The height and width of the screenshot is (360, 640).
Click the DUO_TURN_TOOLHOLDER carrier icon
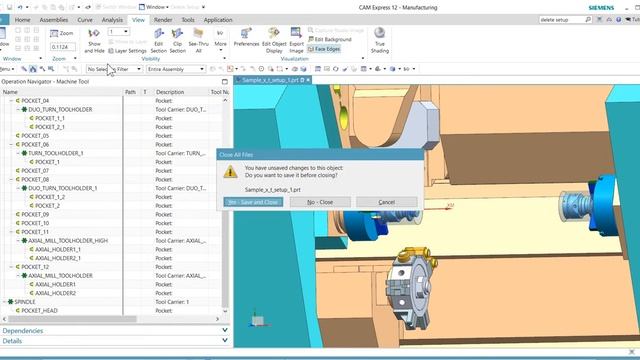(x=24, y=109)
